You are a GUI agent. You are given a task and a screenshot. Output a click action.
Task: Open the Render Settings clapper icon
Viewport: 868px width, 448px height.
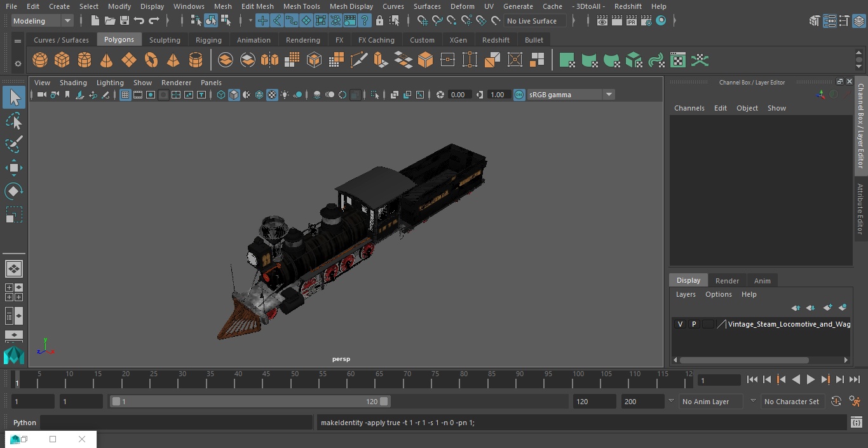click(x=647, y=21)
